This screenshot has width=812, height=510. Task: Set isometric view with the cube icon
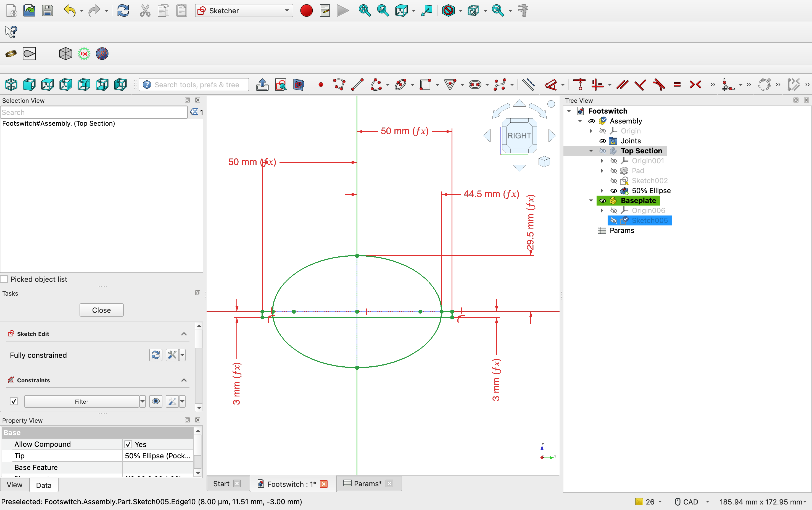[x=11, y=84]
